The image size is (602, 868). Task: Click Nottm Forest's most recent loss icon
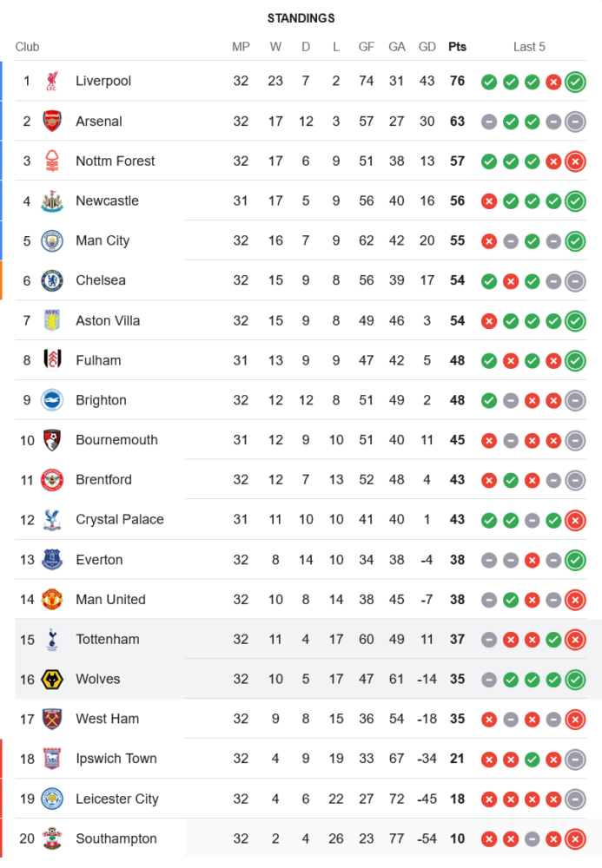click(574, 161)
